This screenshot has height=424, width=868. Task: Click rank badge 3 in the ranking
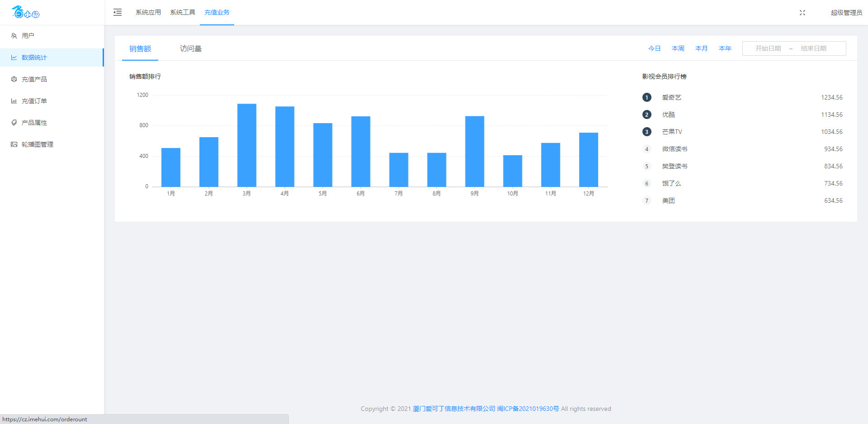pos(647,132)
